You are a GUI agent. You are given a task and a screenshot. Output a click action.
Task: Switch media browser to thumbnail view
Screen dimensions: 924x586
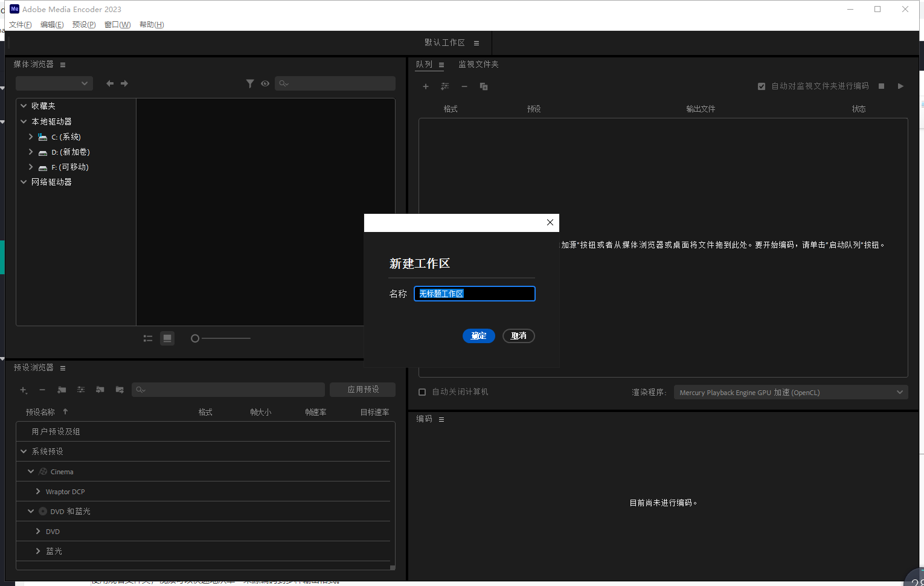(x=167, y=338)
